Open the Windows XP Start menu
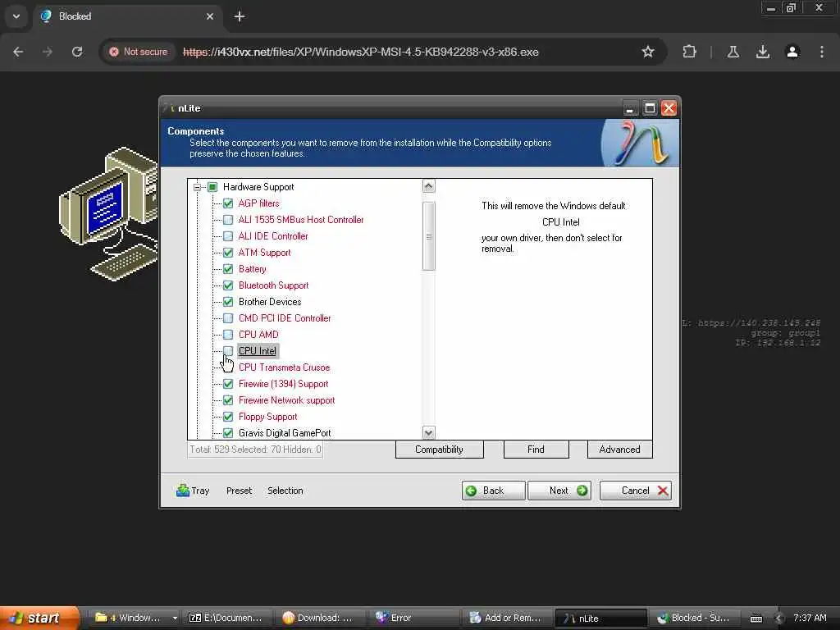Viewport: 840px width, 630px height. click(39, 618)
